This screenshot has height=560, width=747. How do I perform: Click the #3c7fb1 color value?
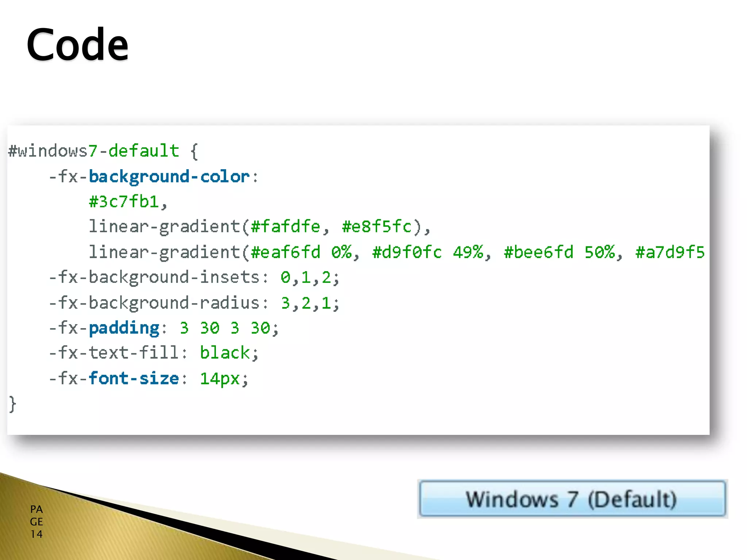[x=124, y=202]
